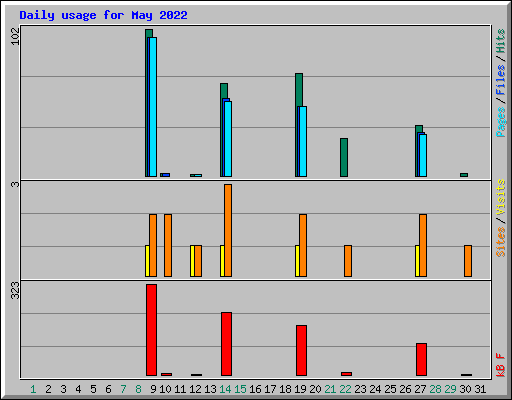Click the small cyan Pages bar for day 12
Image resolution: width=512 pixels, height=400 pixels.
tap(198, 175)
